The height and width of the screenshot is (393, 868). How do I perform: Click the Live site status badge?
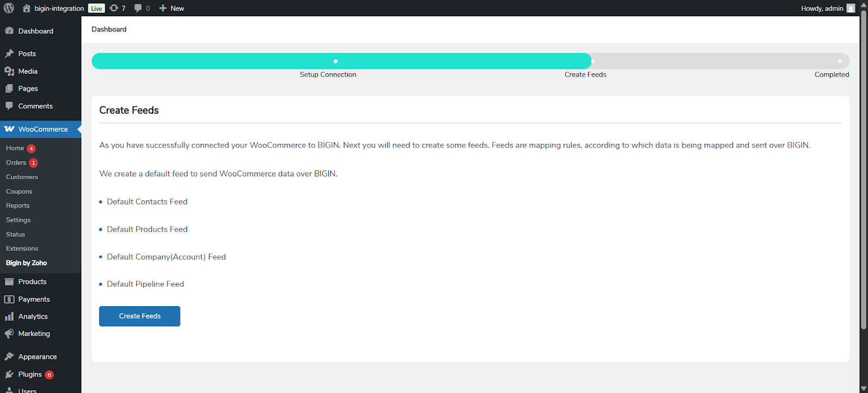pyautogui.click(x=97, y=8)
